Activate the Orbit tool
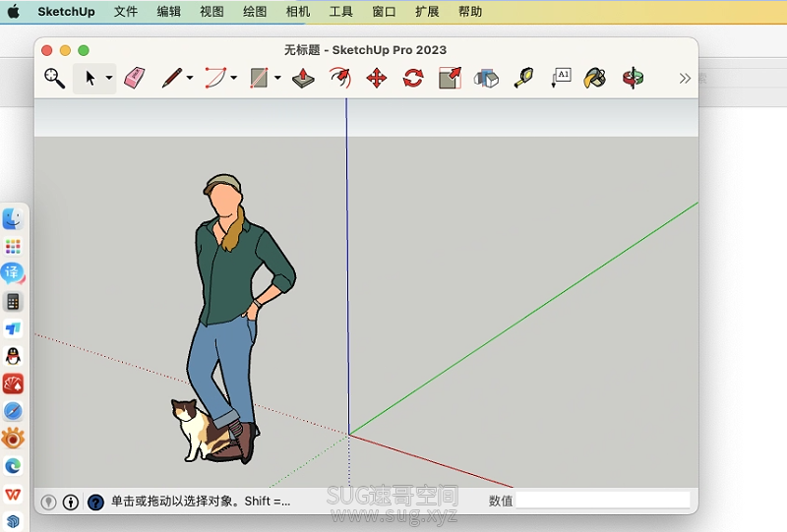 point(633,79)
